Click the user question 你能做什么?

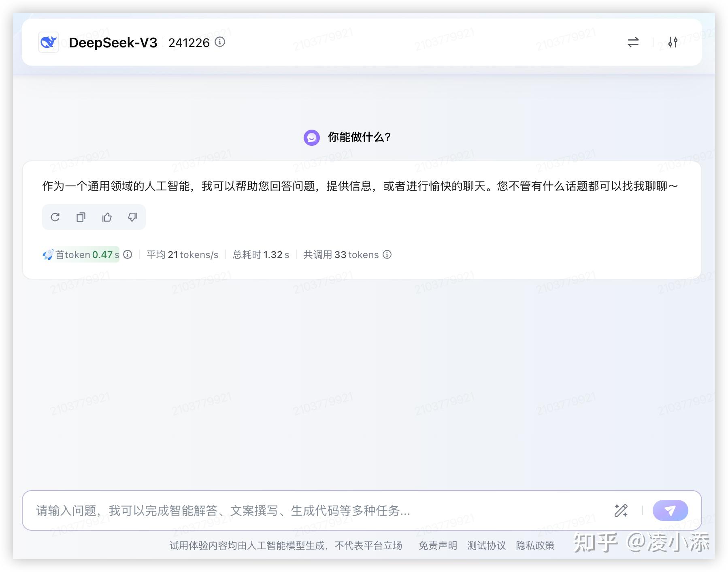(x=359, y=137)
